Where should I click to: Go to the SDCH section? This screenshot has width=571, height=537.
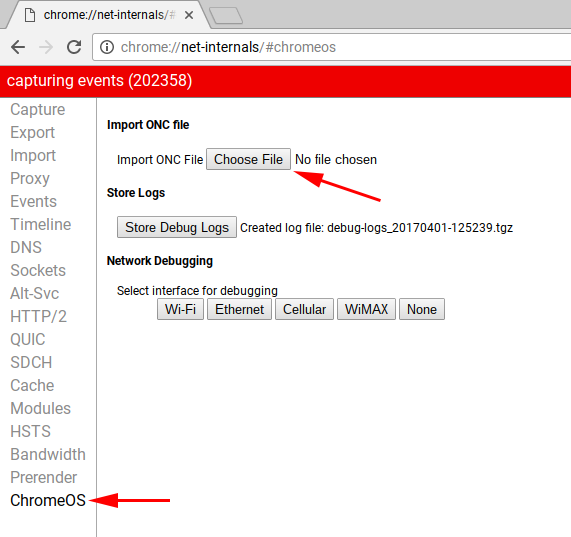tap(31, 362)
